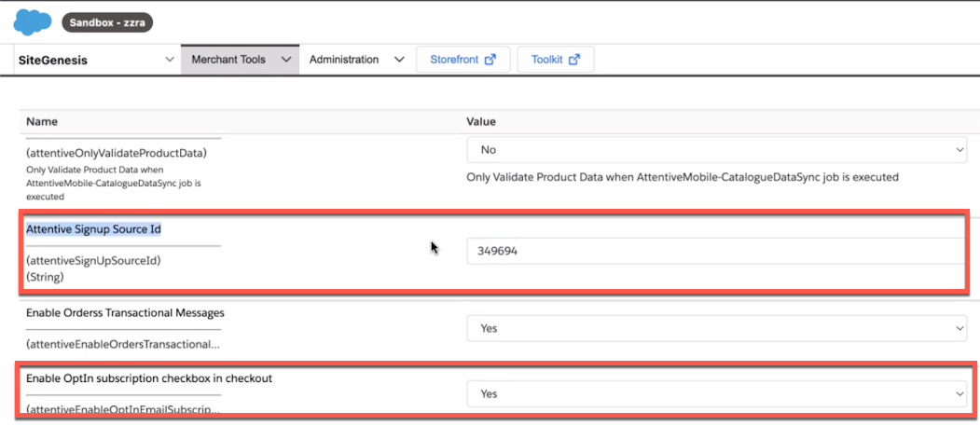
Task: Click the Value column header
Action: tap(481, 122)
